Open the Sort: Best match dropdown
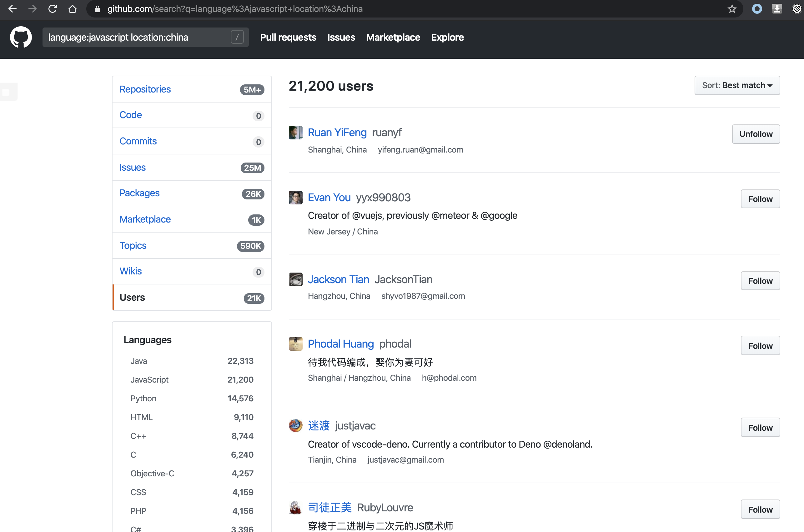The height and width of the screenshot is (532, 804). tap(737, 85)
